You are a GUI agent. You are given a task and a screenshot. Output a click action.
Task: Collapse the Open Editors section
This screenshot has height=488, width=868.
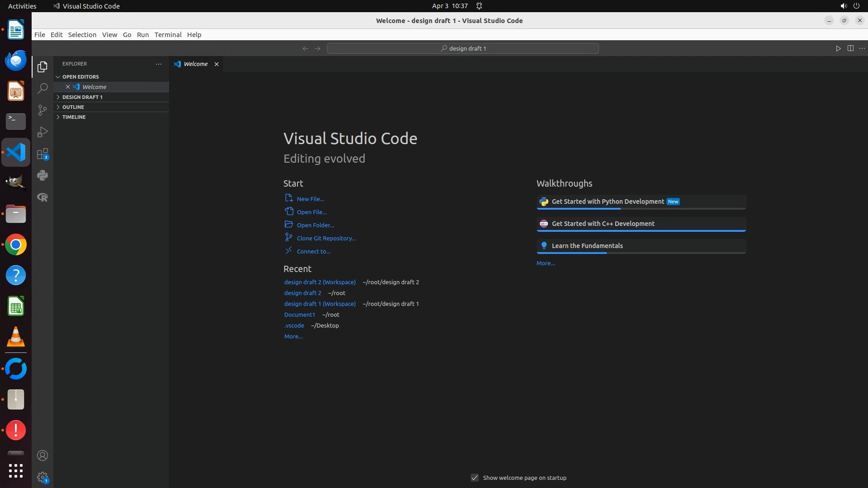[80, 77]
